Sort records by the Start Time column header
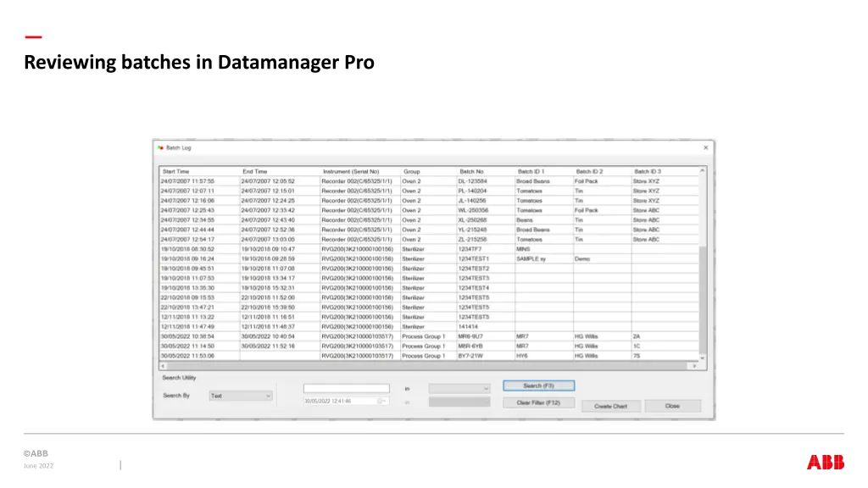The image size is (868, 488). (x=178, y=170)
